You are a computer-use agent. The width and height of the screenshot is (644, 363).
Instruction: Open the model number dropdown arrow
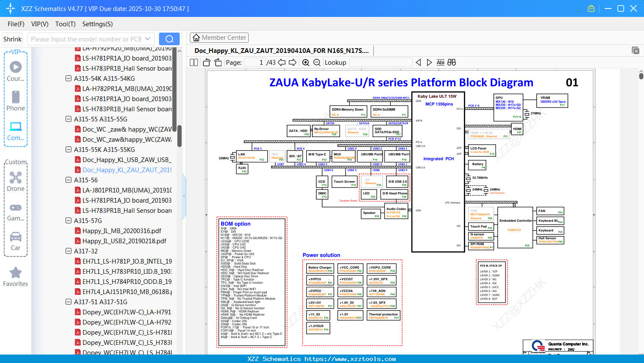click(148, 39)
